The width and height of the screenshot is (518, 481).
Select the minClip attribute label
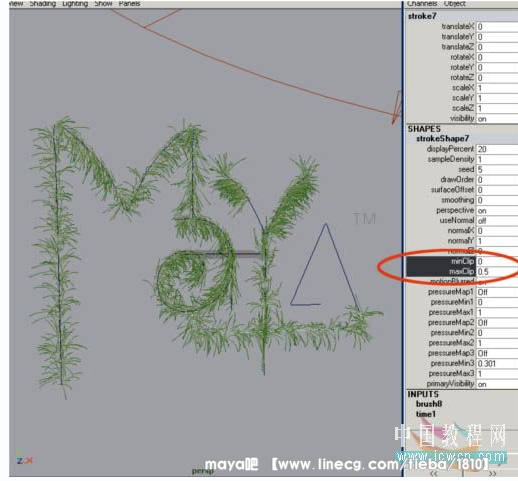click(462, 262)
